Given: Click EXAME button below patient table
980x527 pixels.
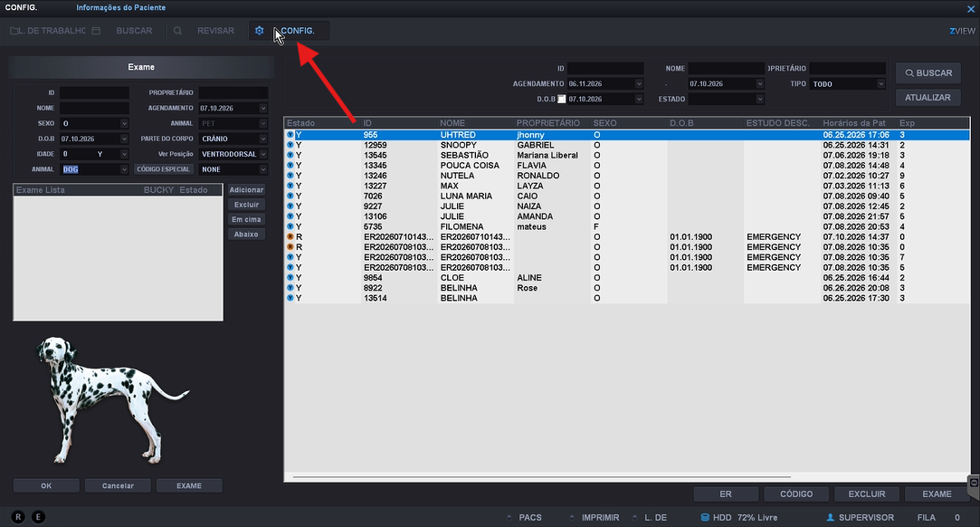Looking at the screenshot, I should tap(937, 493).
